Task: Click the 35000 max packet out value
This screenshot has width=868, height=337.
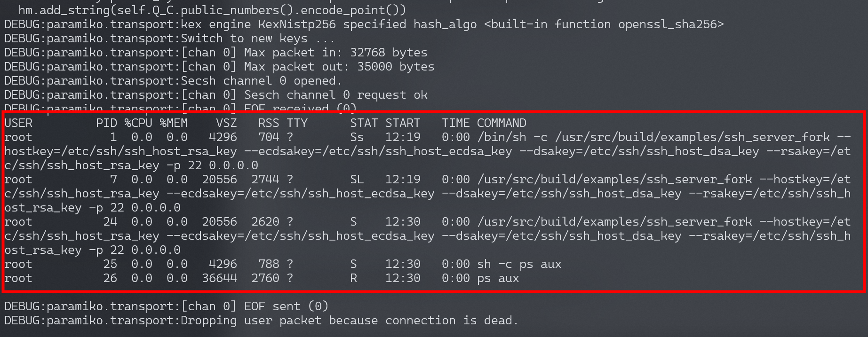Action: (374, 67)
